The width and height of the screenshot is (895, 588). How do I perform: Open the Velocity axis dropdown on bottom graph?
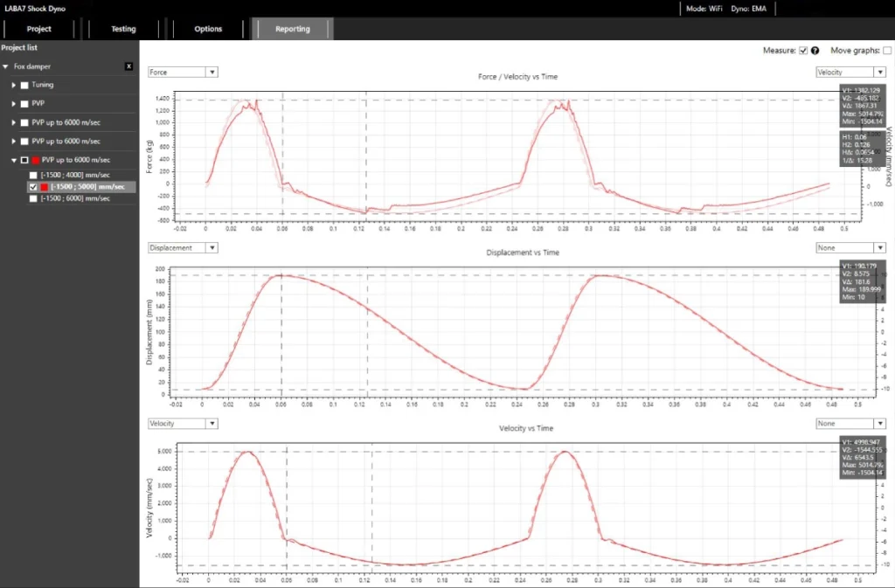click(x=183, y=424)
